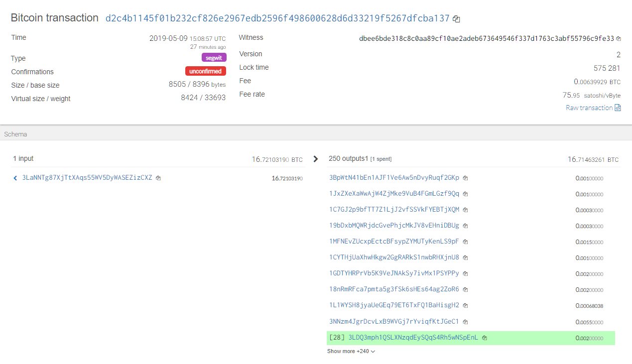Copy the address 18nRmRFca7pmta5g
632x364 pixels.
tap(465, 289)
